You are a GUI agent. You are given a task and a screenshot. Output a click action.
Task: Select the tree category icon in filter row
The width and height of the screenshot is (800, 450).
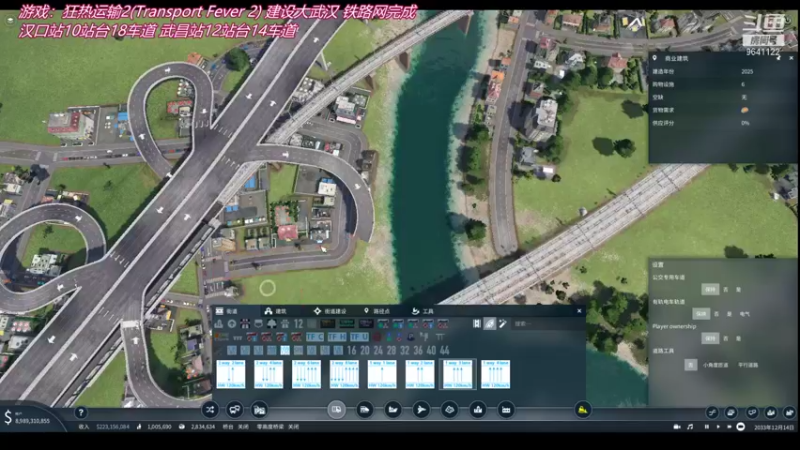(272, 323)
